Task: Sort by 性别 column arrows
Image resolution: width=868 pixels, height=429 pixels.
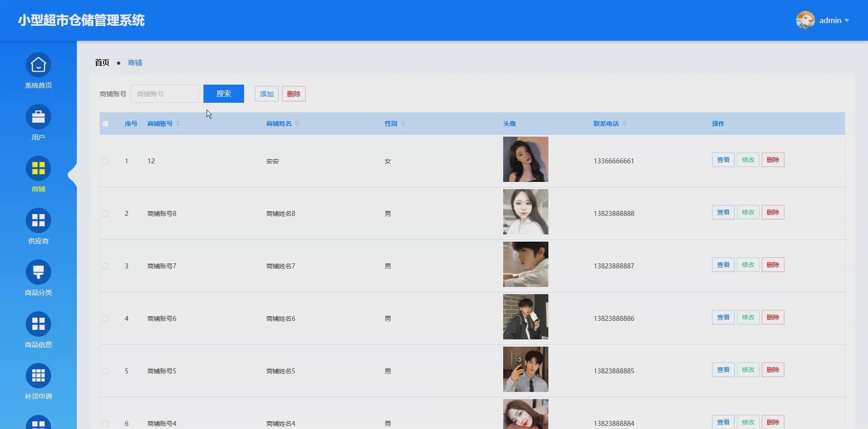Action: [403, 124]
